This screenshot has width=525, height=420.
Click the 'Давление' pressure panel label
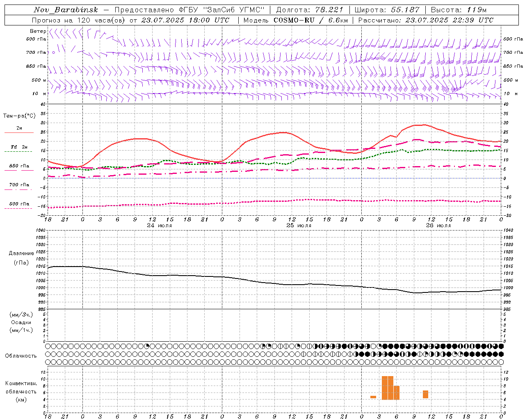tap(21, 253)
